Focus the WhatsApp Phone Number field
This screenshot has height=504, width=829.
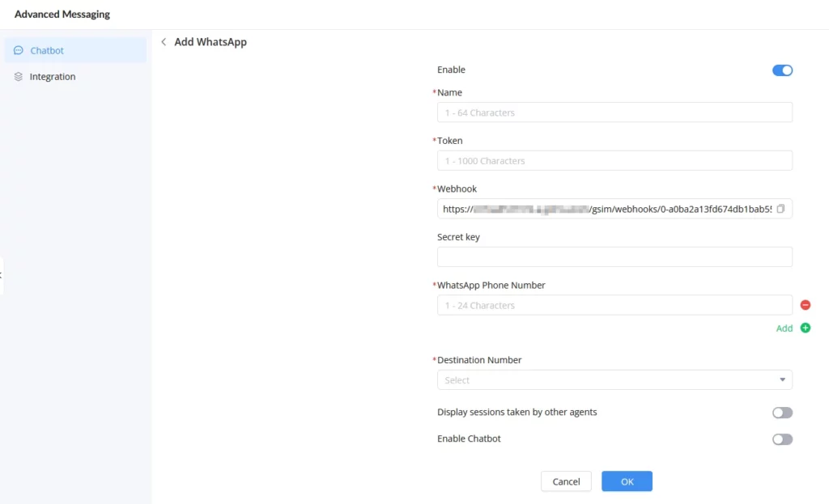tap(614, 305)
